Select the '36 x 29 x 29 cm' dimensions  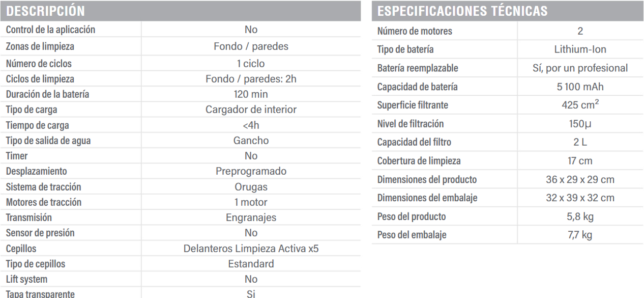click(x=580, y=180)
